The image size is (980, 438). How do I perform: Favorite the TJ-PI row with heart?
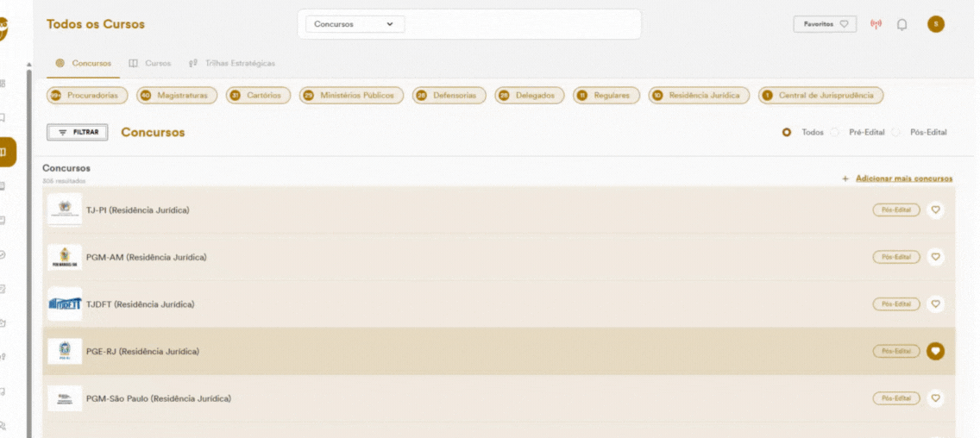[936, 210]
